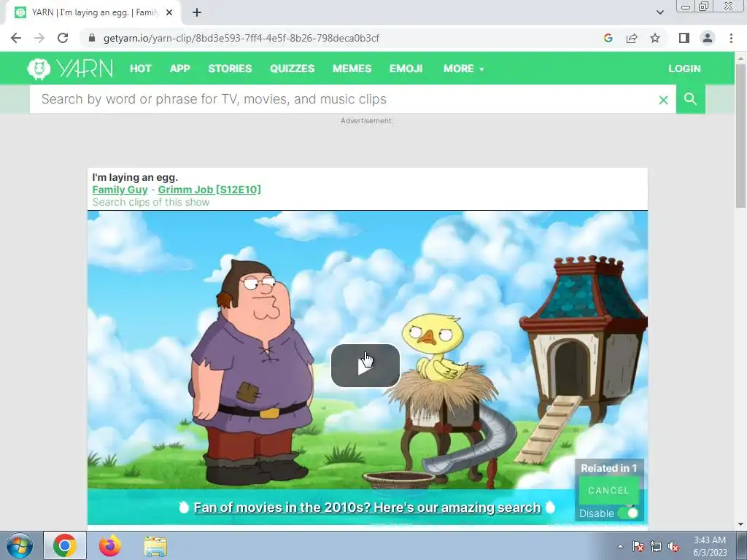Image resolution: width=747 pixels, height=560 pixels.
Task: Click the Action Center flag icon
Action: (638, 547)
